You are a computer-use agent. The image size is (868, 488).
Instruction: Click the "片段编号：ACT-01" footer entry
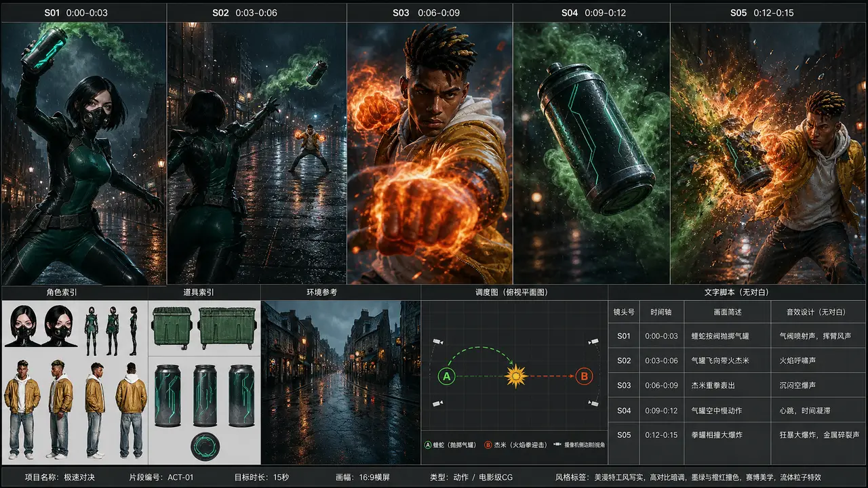click(x=161, y=477)
